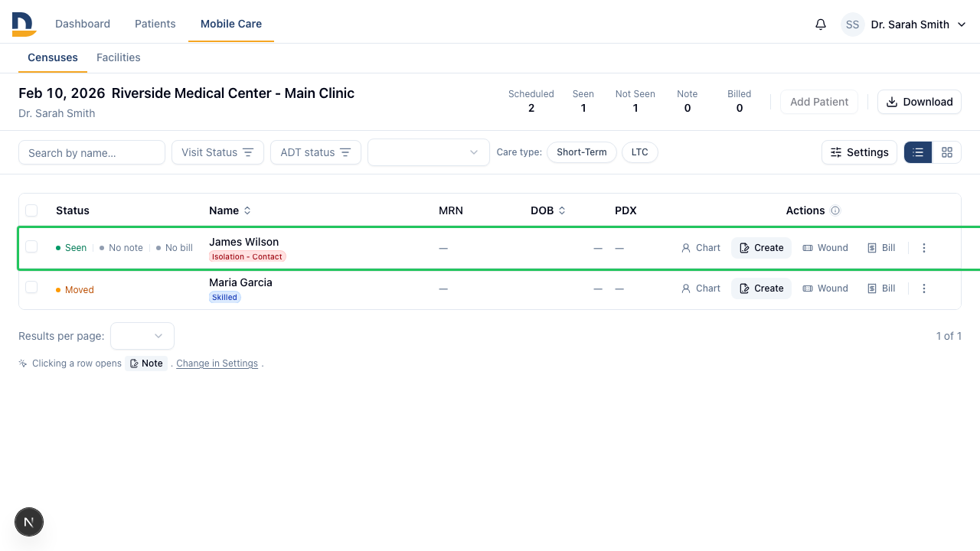
Task: Open Chart for Maria Garcia
Action: pyautogui.click(x=701, y=289)
